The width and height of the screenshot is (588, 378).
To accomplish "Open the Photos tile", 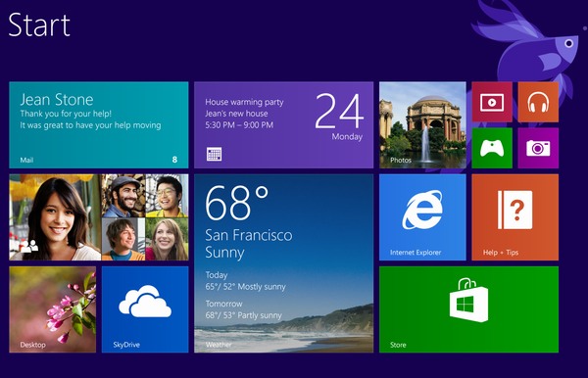I will (422, 124).
